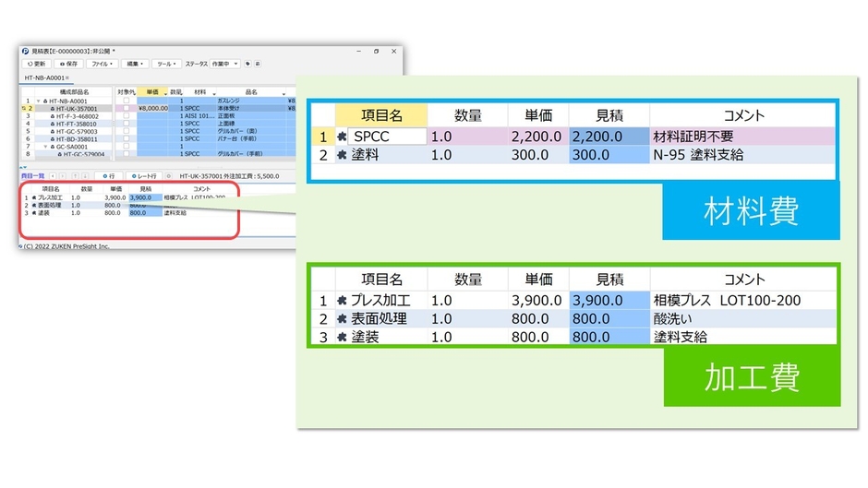
Task: Check the 対象外 box for HT-FT-358010
Action: click(126, 124)
